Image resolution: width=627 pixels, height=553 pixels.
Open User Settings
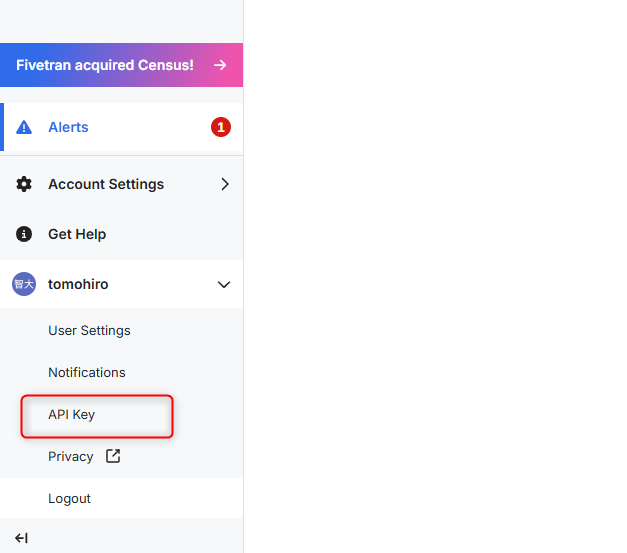pos(89,330)
